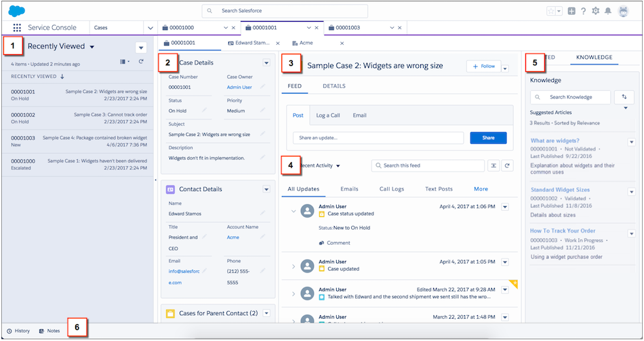Open the Cases navigation dropdown chevron

pyautogui.click(x=150, y=28)
